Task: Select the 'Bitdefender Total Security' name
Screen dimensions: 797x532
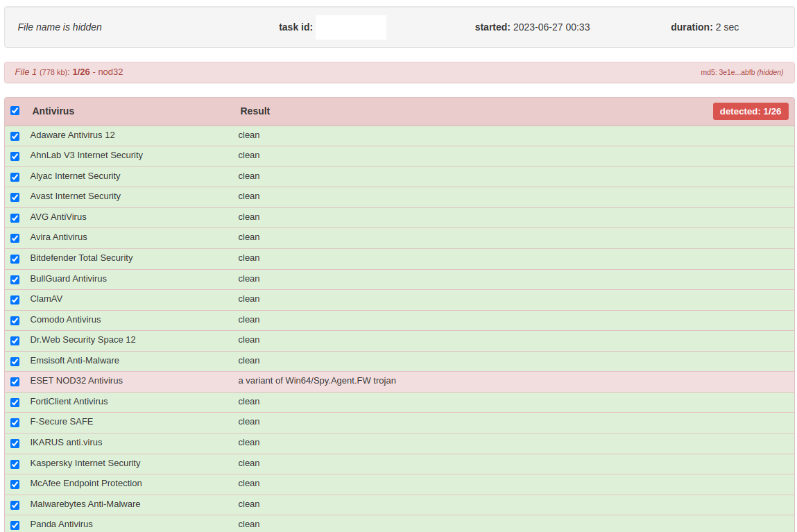Action: [81, 258]
